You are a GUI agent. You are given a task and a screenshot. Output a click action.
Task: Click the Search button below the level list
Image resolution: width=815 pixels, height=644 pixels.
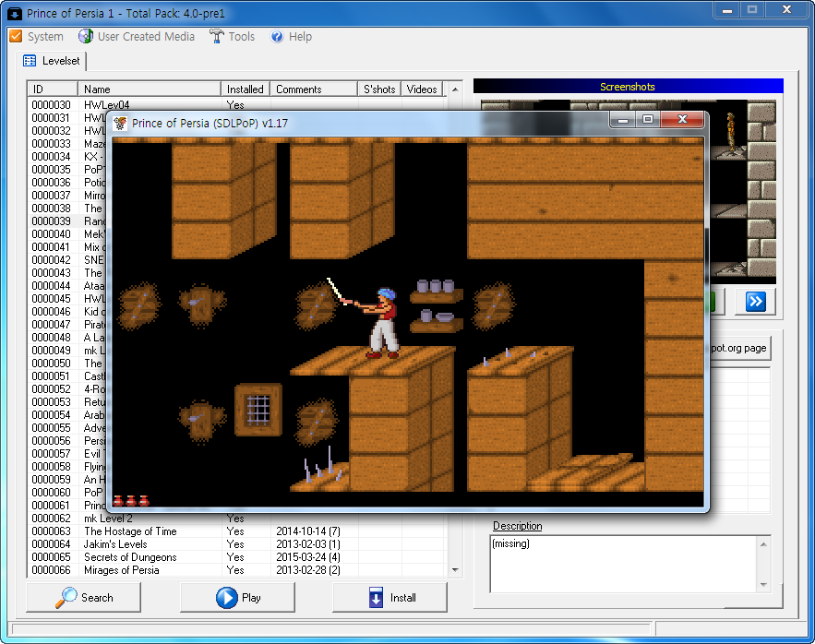pyautogui.click(x=83, y=597)
